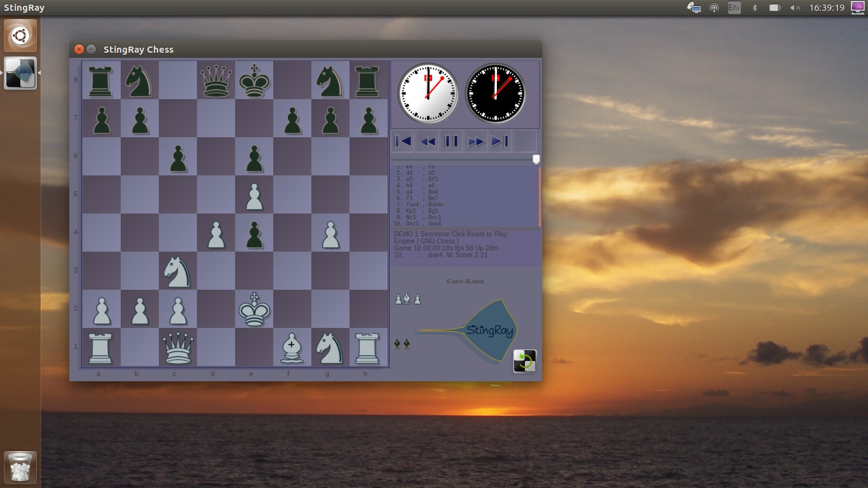Select the black queen on d8

coord(216,80)
